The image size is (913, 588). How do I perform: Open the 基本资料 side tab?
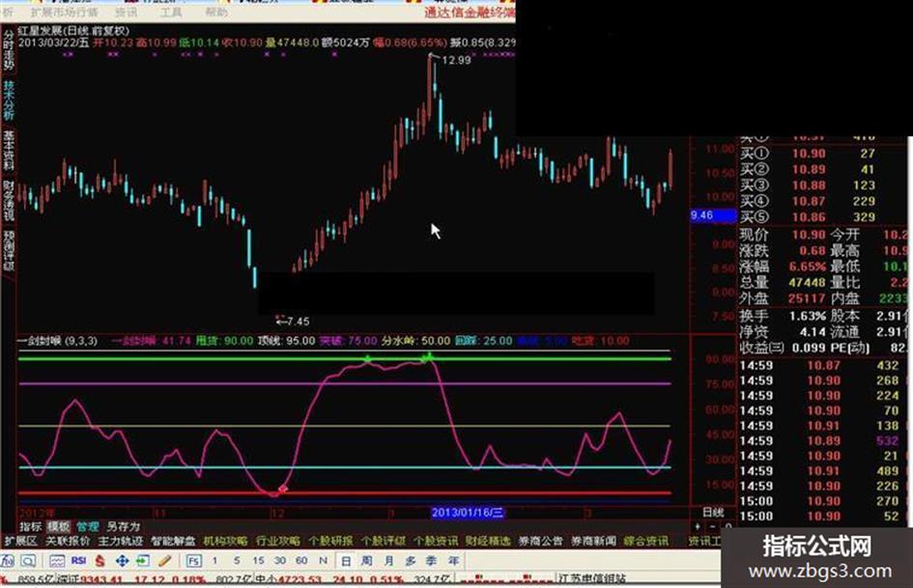tap(9, 151)
